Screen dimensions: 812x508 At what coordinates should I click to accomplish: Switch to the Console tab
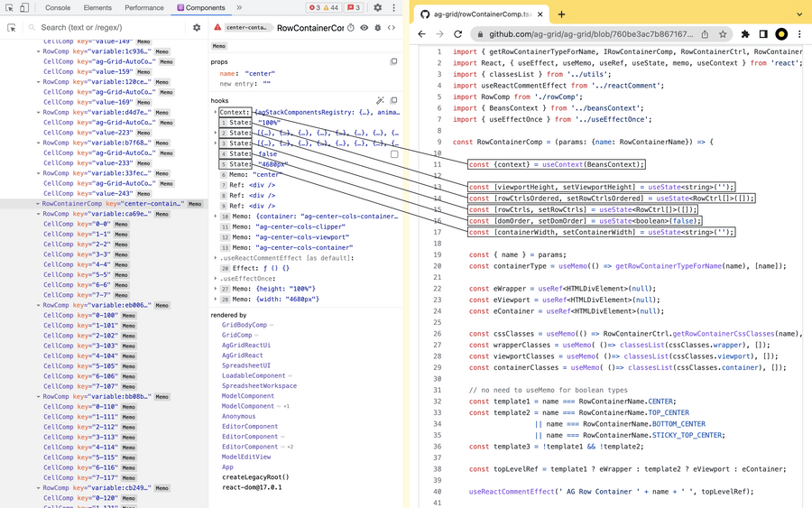coord(57,7)
